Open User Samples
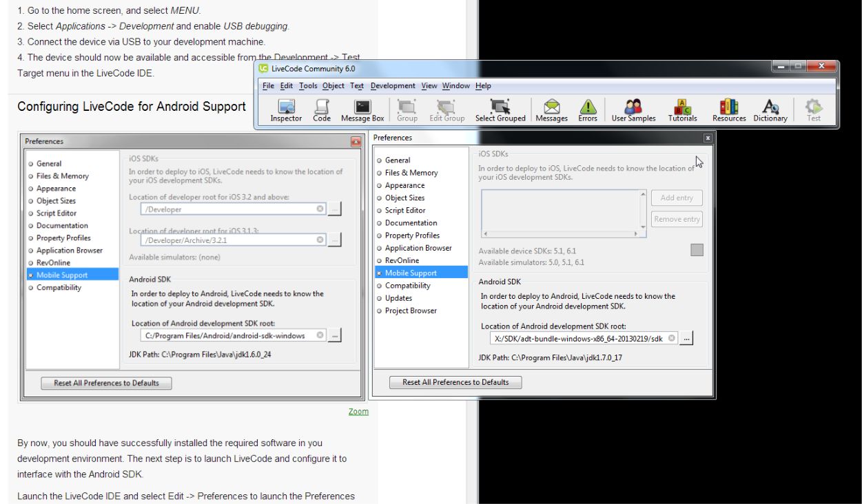The image size is (862, 504). 634,110
